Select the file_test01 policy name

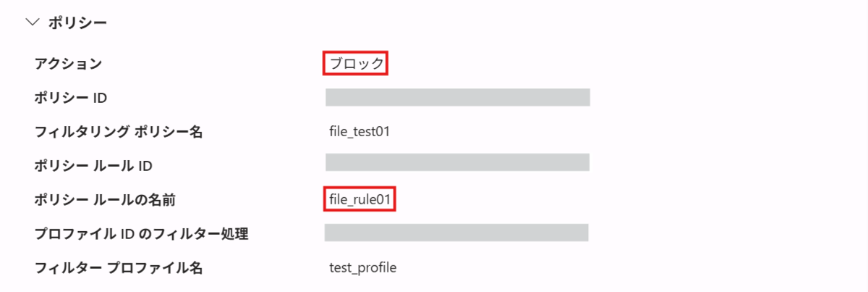click(359, 132)
